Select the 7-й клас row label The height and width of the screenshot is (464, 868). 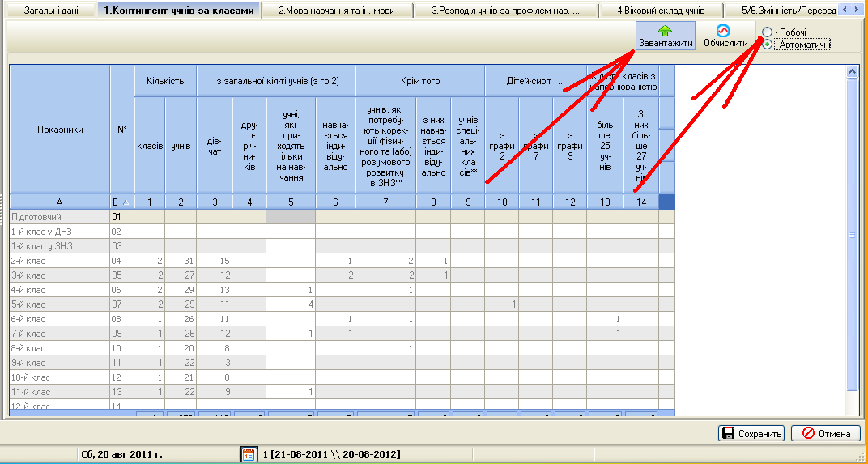pos(60,334)
